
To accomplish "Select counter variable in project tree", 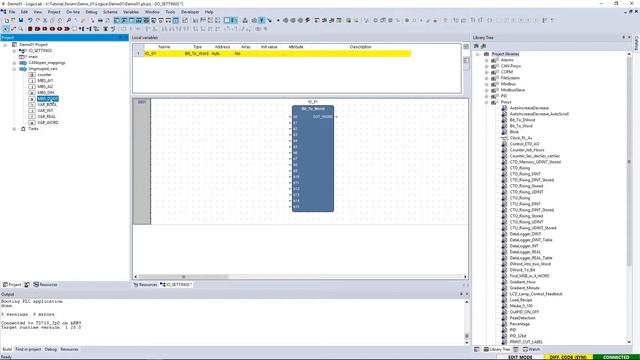I will point(44,75).
